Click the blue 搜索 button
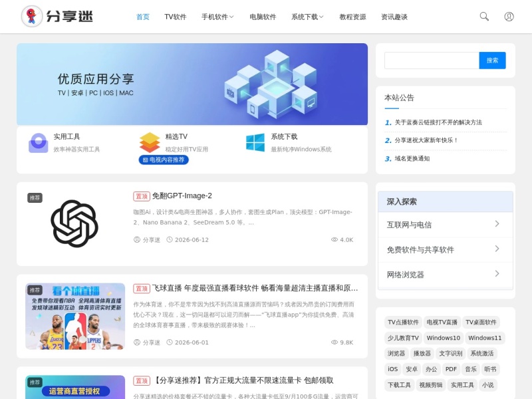The image size is (532, 399). pyautogui.click(x=492, y=61)
